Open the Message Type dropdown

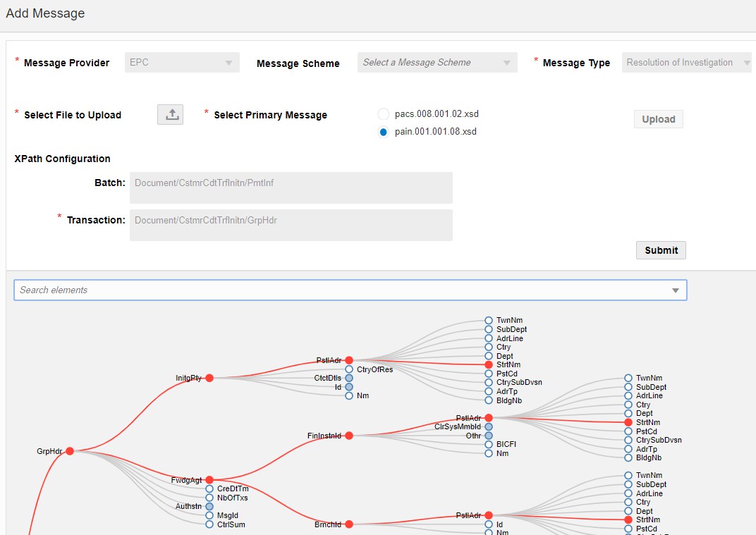point(686,63)
